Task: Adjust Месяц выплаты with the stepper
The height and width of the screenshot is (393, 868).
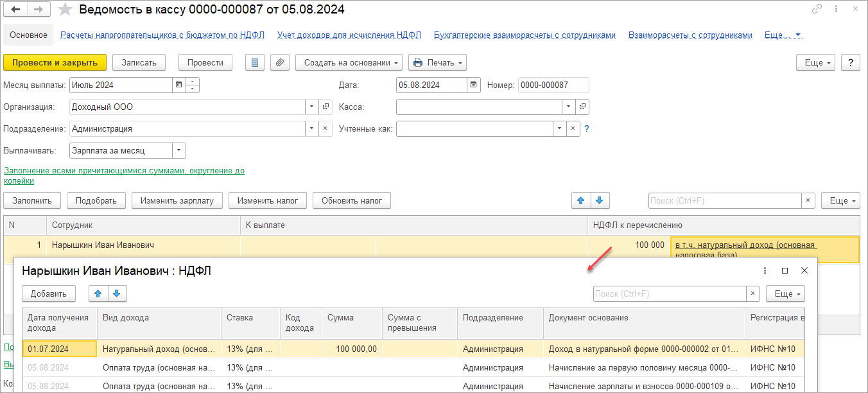Action: tap(192, 85)
